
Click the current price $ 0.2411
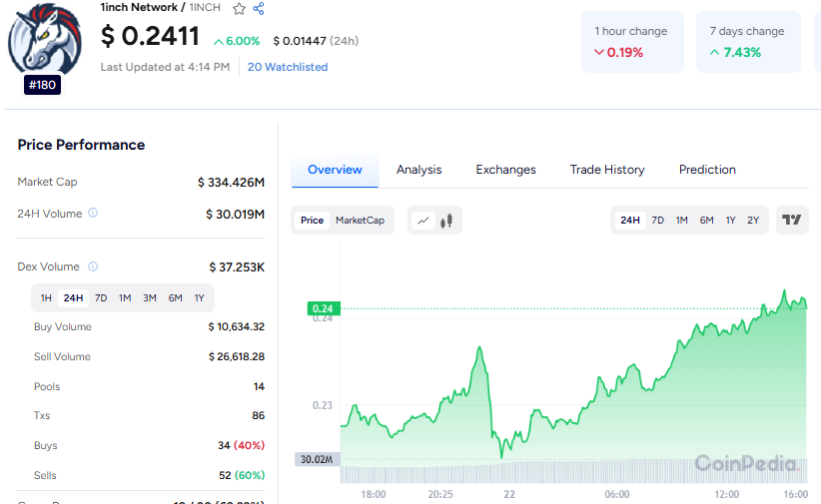point(150,36)
